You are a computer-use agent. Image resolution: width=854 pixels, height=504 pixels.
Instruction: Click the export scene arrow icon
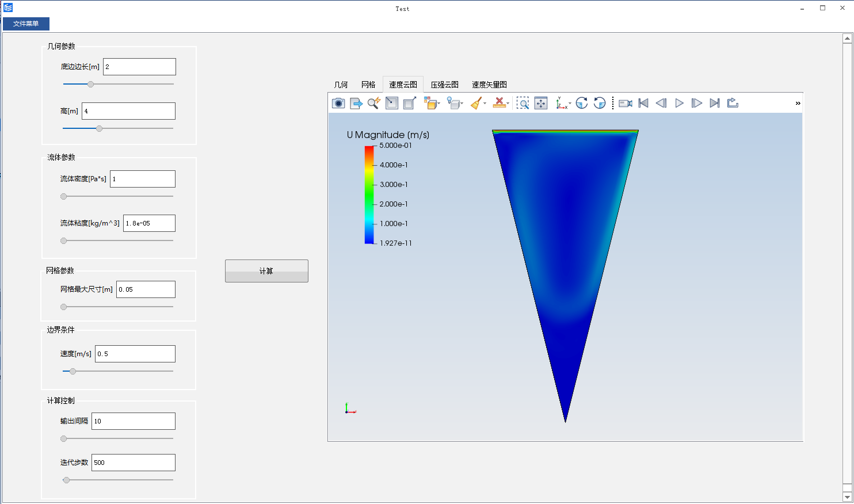tap(356, 103)
